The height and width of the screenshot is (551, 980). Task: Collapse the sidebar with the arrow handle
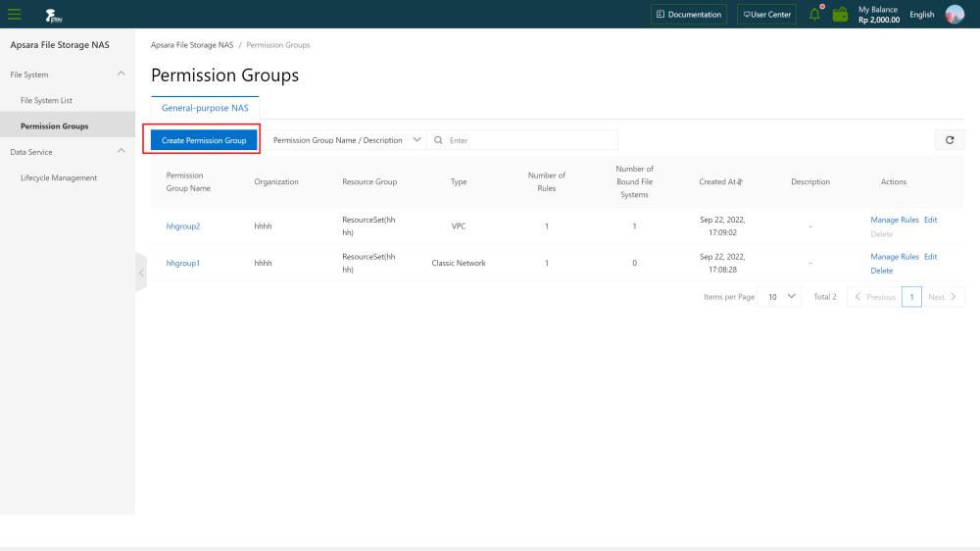[141, 273]
